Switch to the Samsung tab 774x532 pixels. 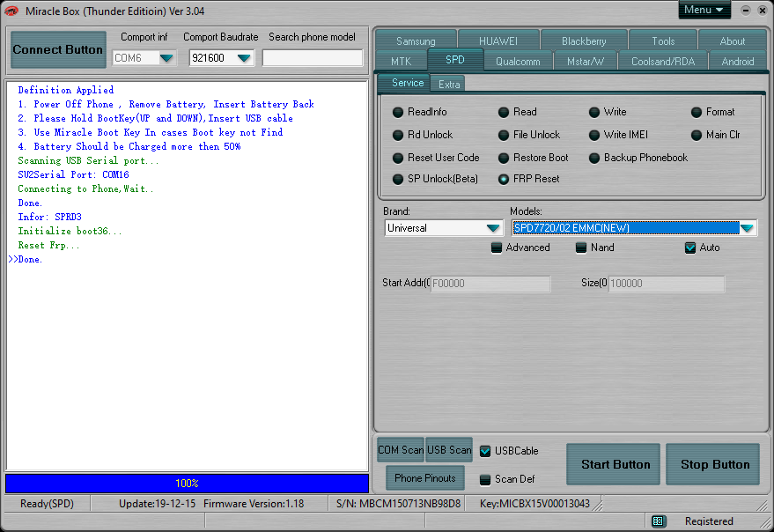pyautogui.click(x=416, y=41)
